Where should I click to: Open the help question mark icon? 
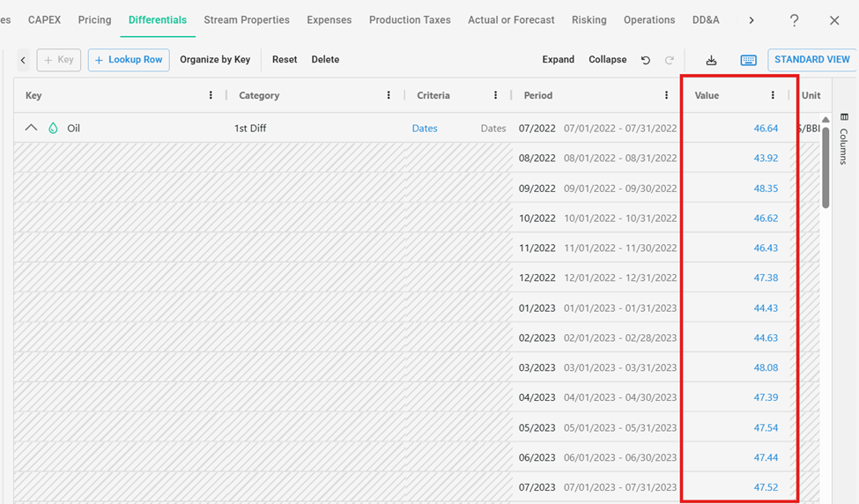794,20
